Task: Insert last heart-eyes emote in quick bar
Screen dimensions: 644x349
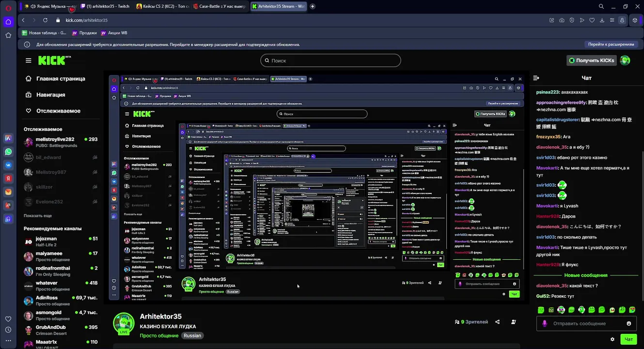Action: 632,310
